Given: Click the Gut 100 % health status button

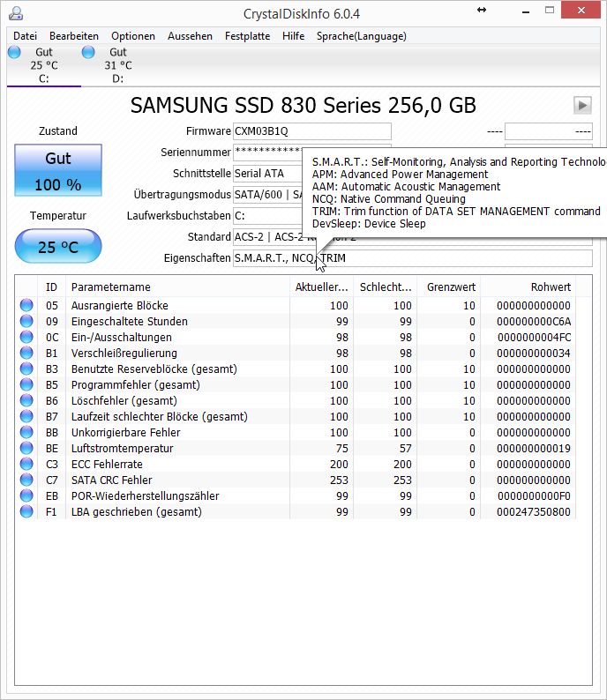Looking at the screenshot, I should [x=58, y=170].
